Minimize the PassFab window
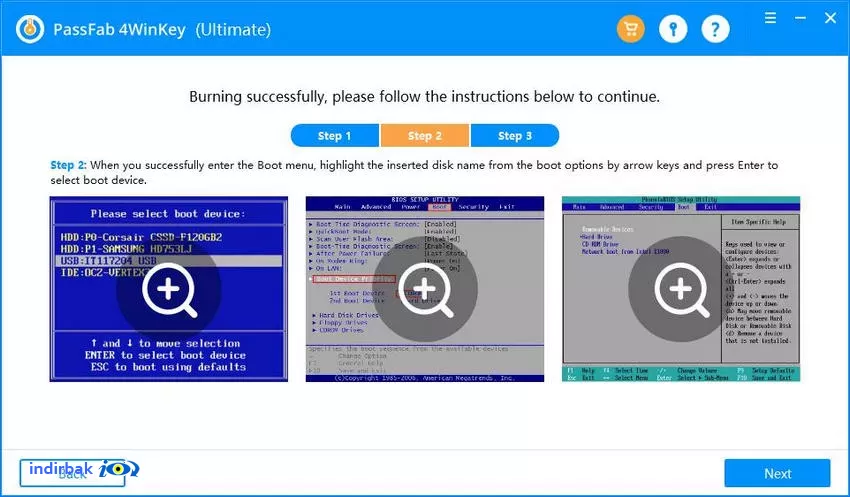Screen dimensions: 850x497 [x=800, y=18]
